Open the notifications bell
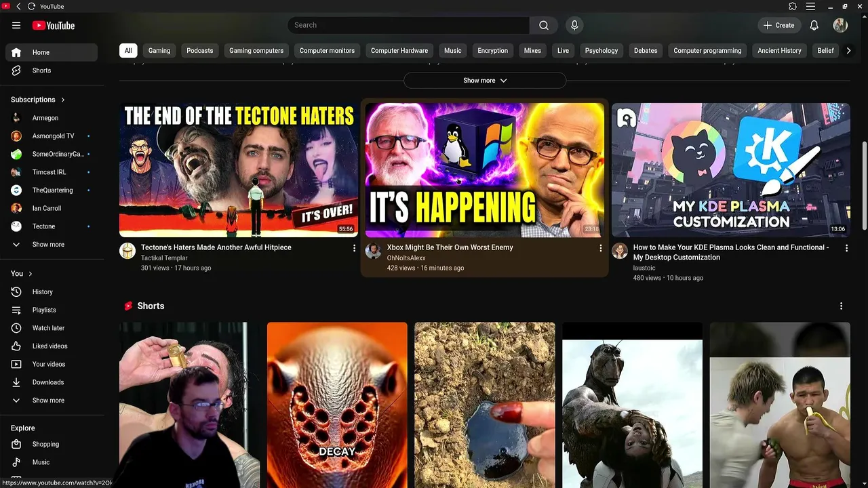 814,25
